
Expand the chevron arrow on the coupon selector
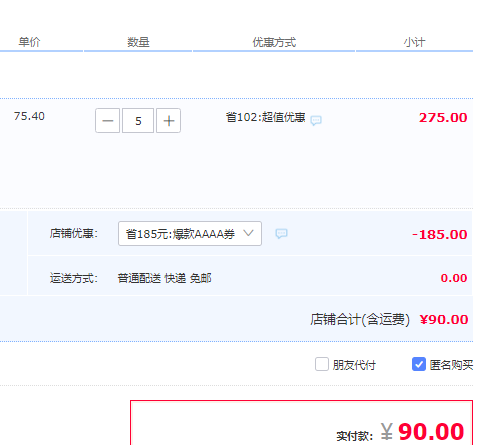tap(248, 233)
